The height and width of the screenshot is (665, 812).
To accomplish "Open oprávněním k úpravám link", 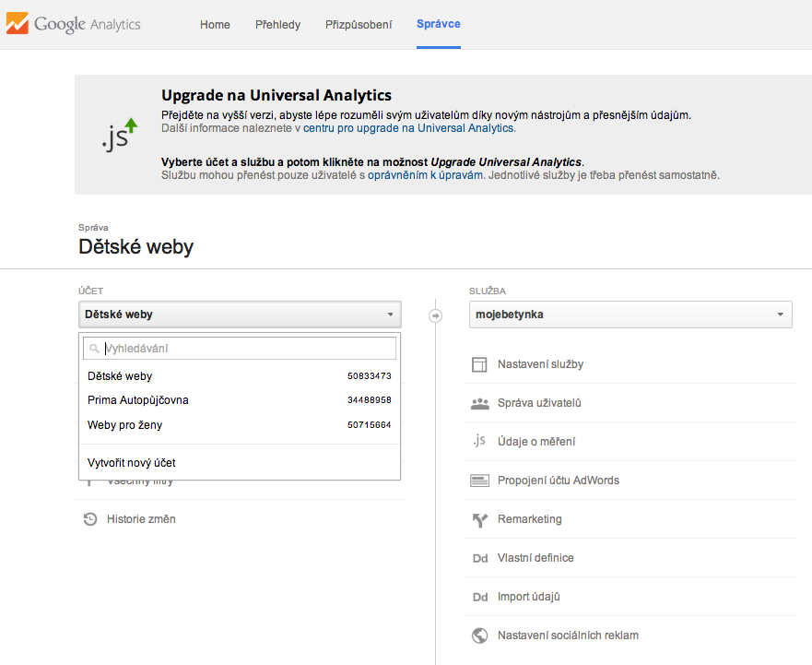I will click(425, 175).
